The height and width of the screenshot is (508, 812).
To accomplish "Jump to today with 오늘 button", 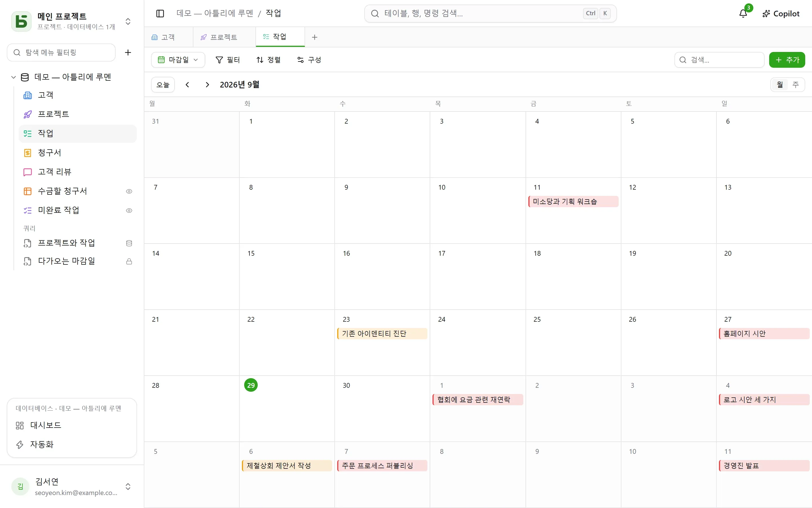I will click(163, 85).
